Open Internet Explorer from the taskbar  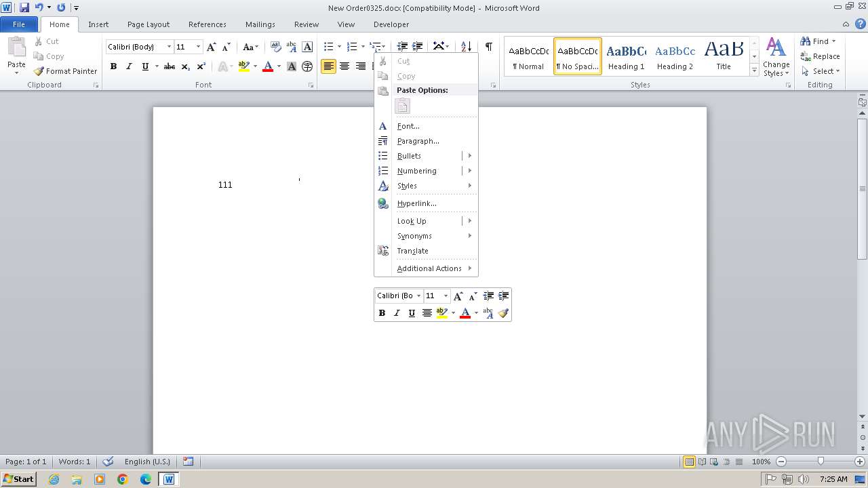coord(54,479)
